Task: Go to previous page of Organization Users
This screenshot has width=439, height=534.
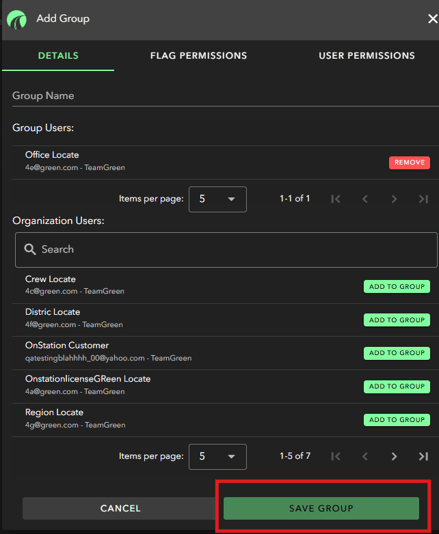Action: [365, 456]
